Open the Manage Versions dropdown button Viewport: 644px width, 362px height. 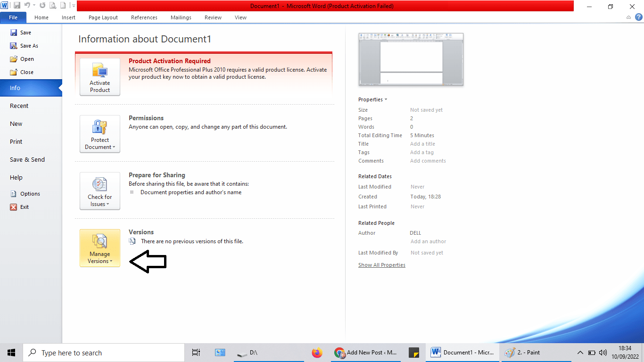100,248
